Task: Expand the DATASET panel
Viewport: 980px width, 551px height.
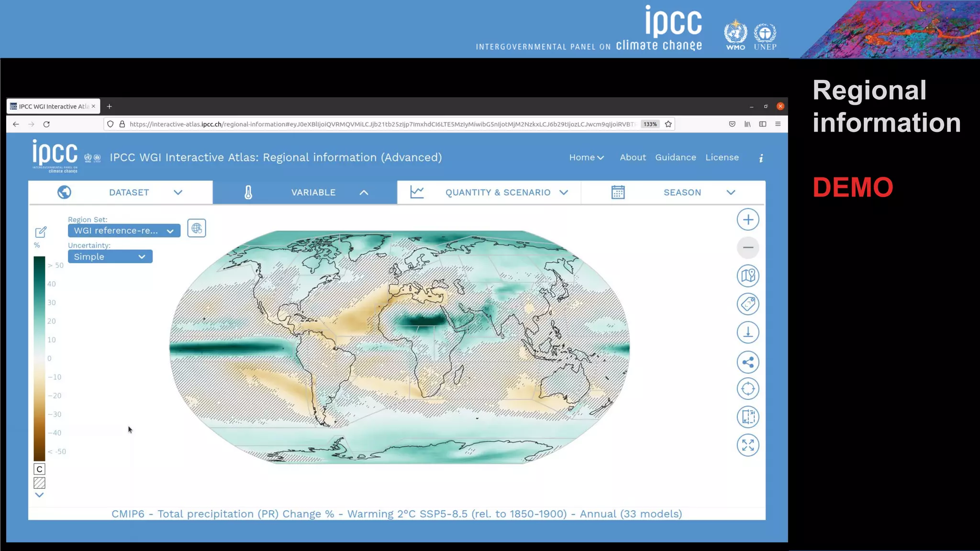Action: point(121,192)
